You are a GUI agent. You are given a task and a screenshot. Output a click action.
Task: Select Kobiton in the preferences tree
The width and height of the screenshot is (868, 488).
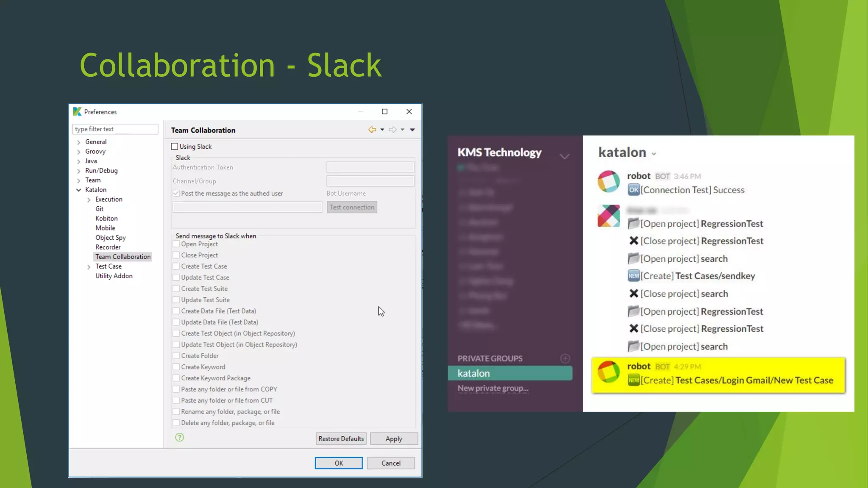pos(106,218)
